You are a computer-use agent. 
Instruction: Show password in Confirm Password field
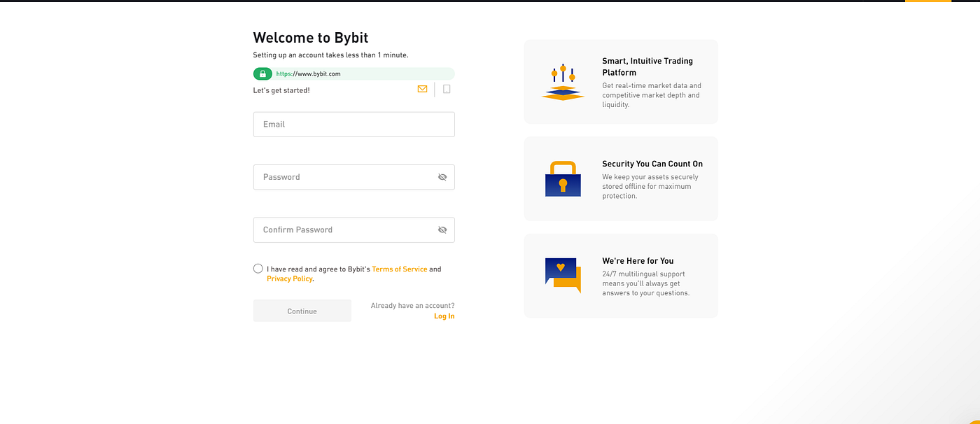pyautogui.click(x=442, y=229)
